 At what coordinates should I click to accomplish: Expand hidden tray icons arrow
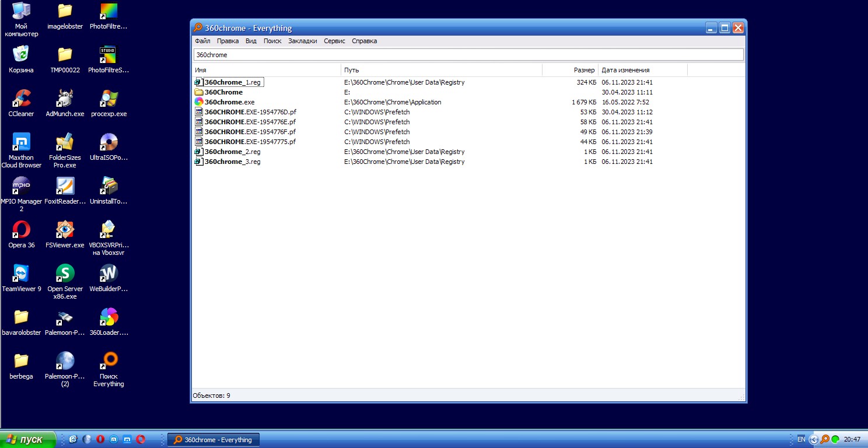click(x=814, y=439)
